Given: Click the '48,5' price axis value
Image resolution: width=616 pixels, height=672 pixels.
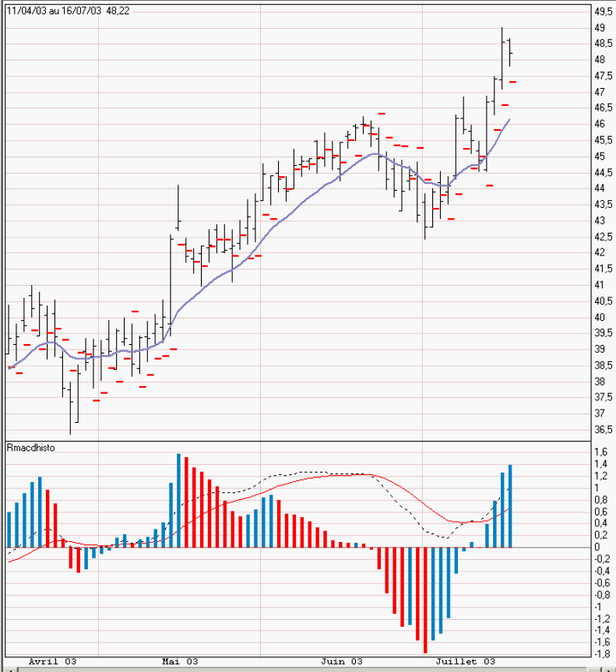Looking at the screenshot, I should click(x=603, y=44).
